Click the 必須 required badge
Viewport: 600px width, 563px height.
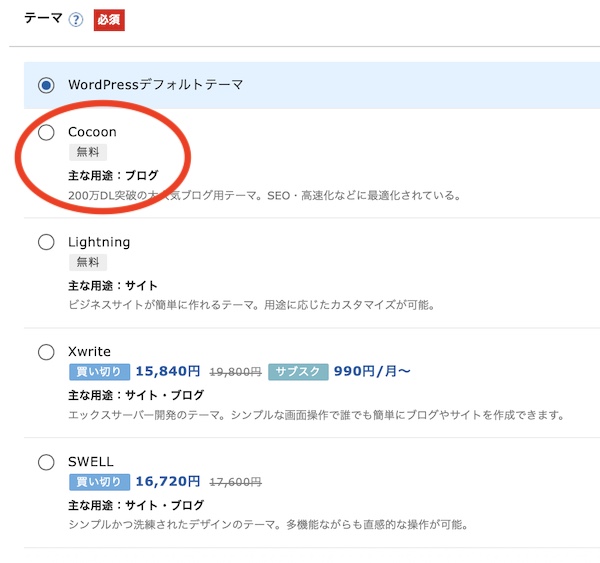(x=109, y=20)
